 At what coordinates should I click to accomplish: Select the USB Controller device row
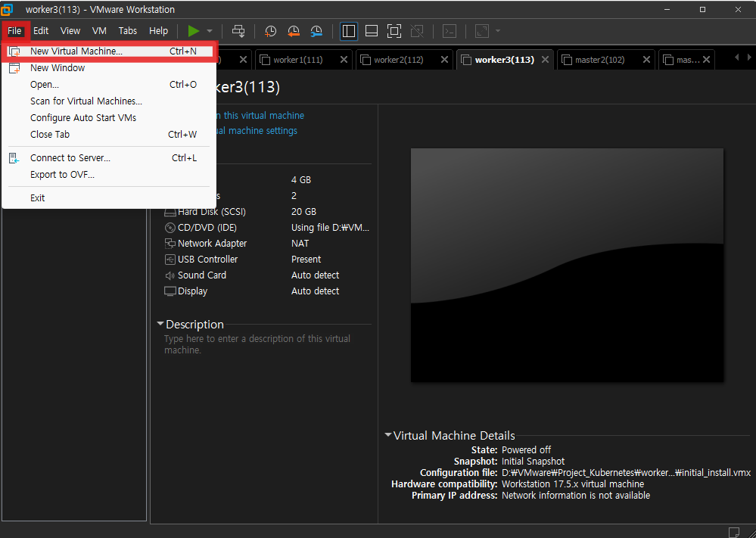pos(268,260)
